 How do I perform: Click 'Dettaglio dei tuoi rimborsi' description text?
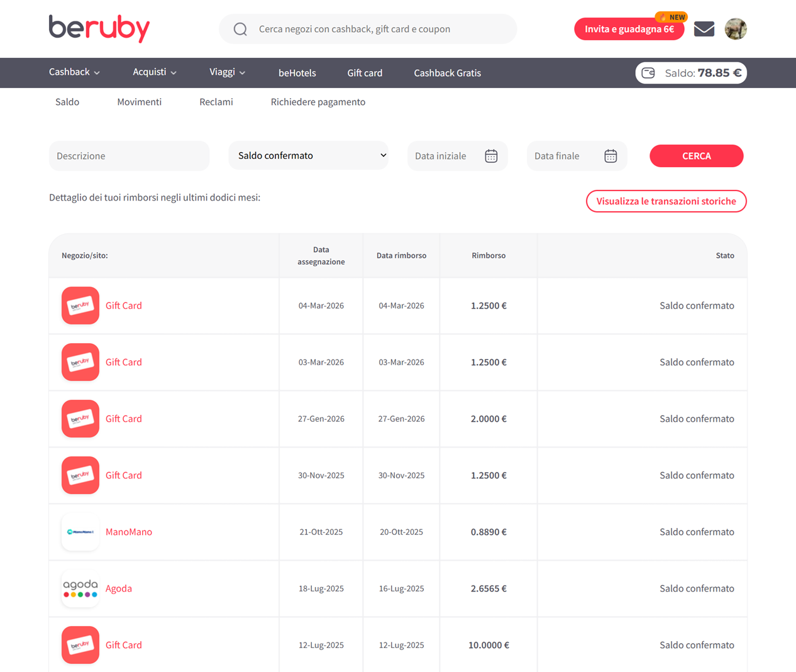tap(155, 197)
